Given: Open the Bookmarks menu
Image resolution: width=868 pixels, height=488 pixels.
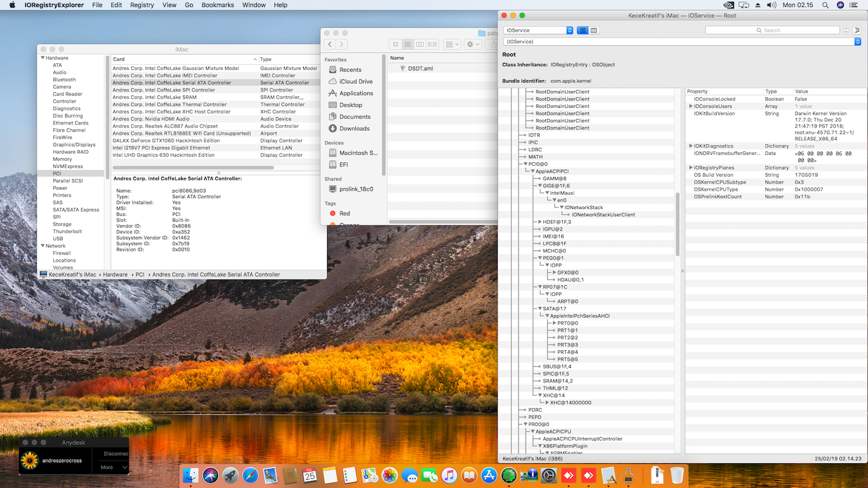Looking at the screenshot, I should coord(217,5).
